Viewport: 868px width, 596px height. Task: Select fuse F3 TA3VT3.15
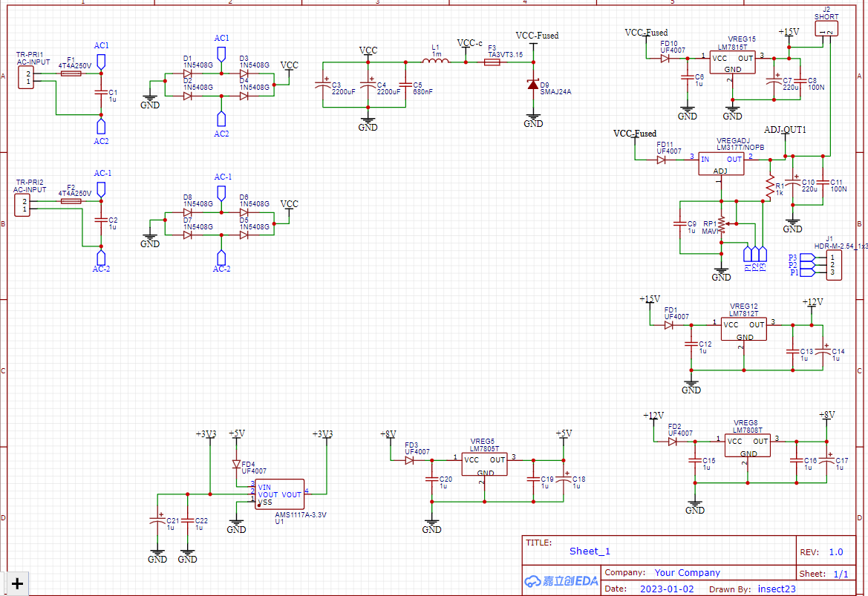(x=491, y=63)
